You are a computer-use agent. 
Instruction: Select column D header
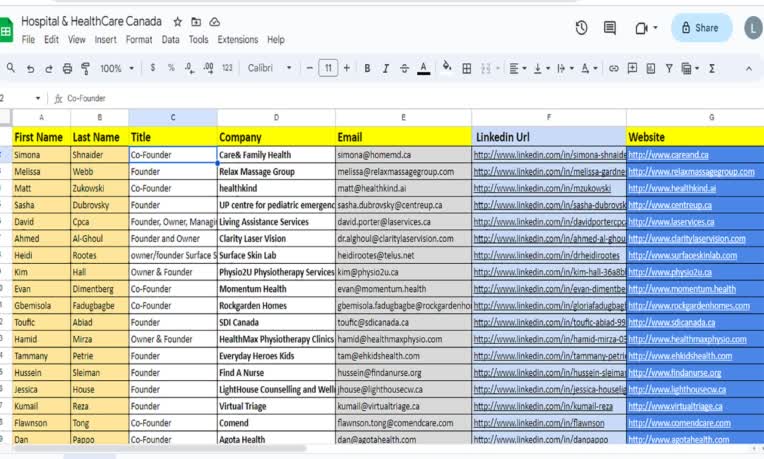[x=276, y=117]
